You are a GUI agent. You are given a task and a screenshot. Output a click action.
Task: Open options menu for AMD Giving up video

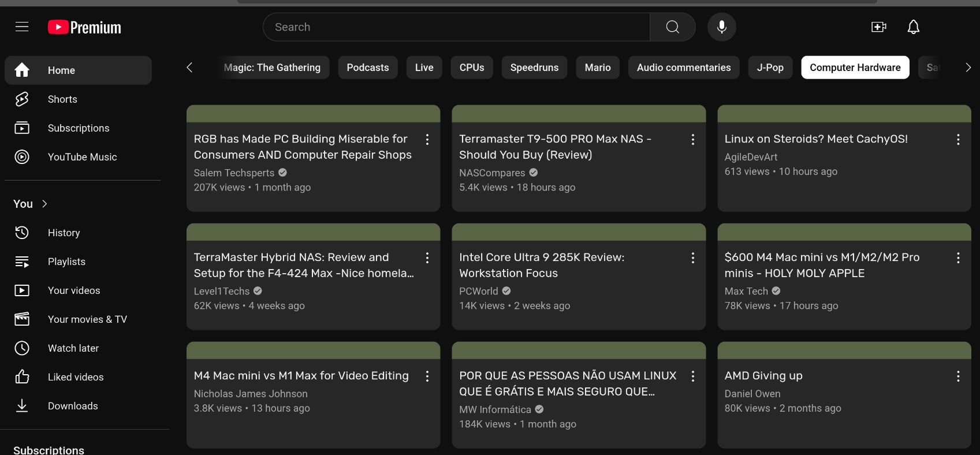(x=958, y=376)
